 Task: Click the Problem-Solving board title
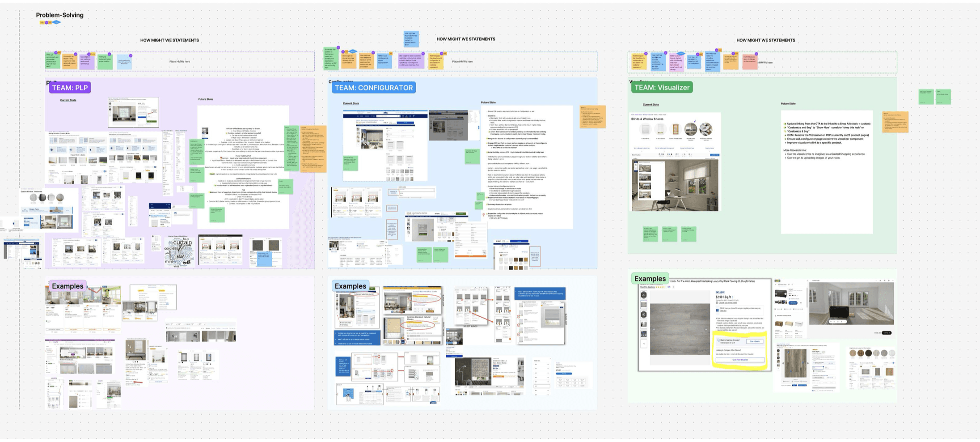click(x=60, y=15)
